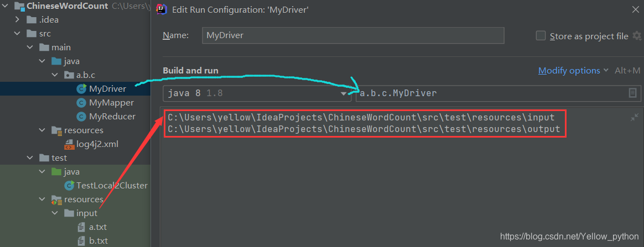The height and width of the screenshot is (247, 644).
Task: Click the TestLocal2Cluster class icon
Action: tap(69, 186)
